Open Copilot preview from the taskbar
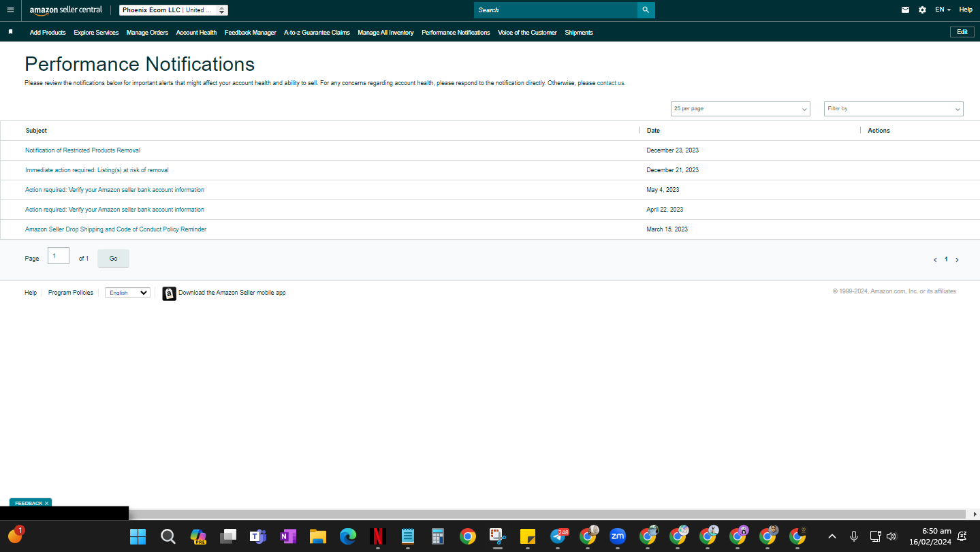The width and height of the screenshot is (980, 552). tap(197, 536)
